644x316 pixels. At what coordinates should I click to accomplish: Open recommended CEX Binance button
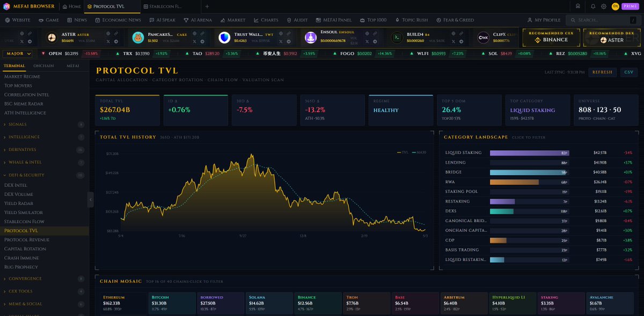pyautogui.click(x=551, y=37)
